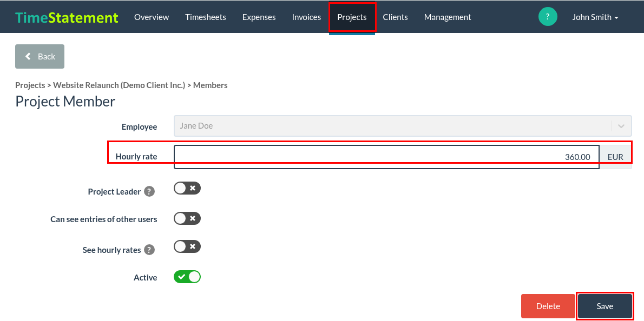Screen dimensions: 644x321
Task: Delete this project member
Action: coord(548,306)
